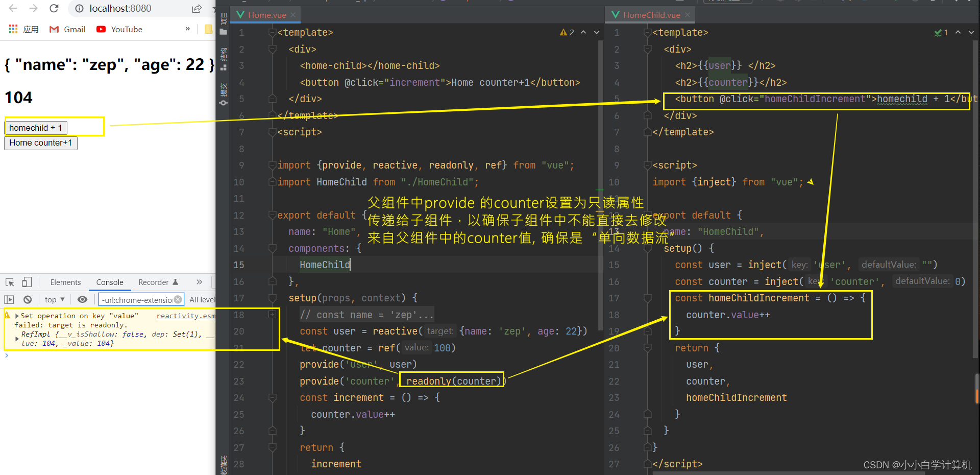
Task: Open the Apps grid bookmark icon
Action: 13,29
